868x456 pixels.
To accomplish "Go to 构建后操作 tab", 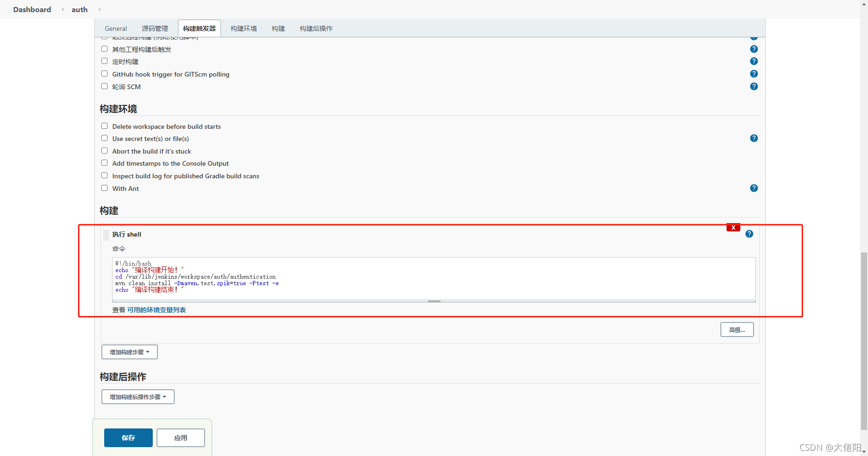I will pos(316,28).
